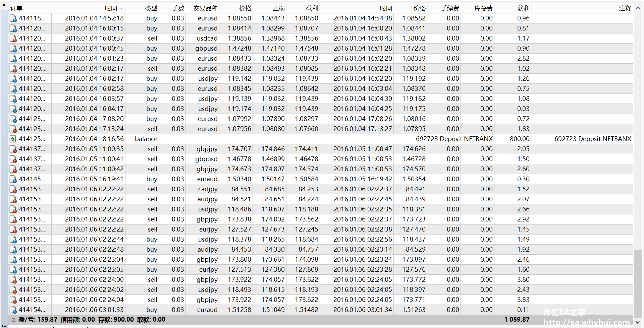Viewport: 644px width, 328px height.
Task: Select the 存款: 900.00 summary text
Action: [116, 320]
